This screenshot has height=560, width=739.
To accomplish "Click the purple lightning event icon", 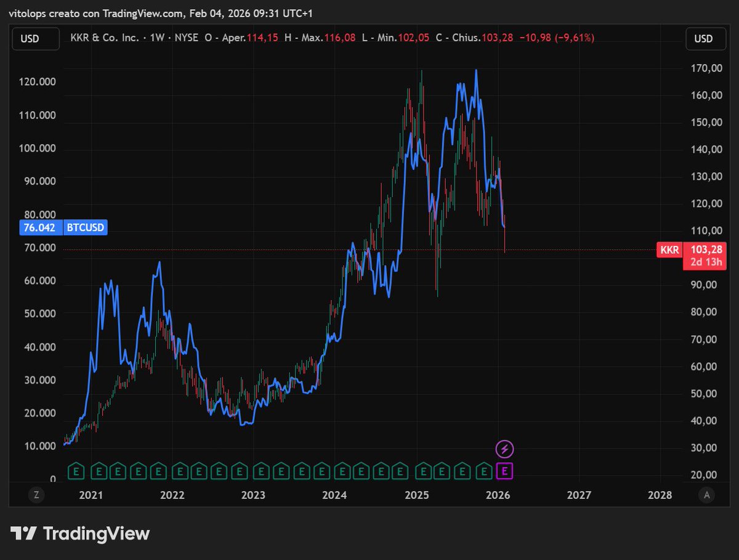I will (x=505, y=448).
